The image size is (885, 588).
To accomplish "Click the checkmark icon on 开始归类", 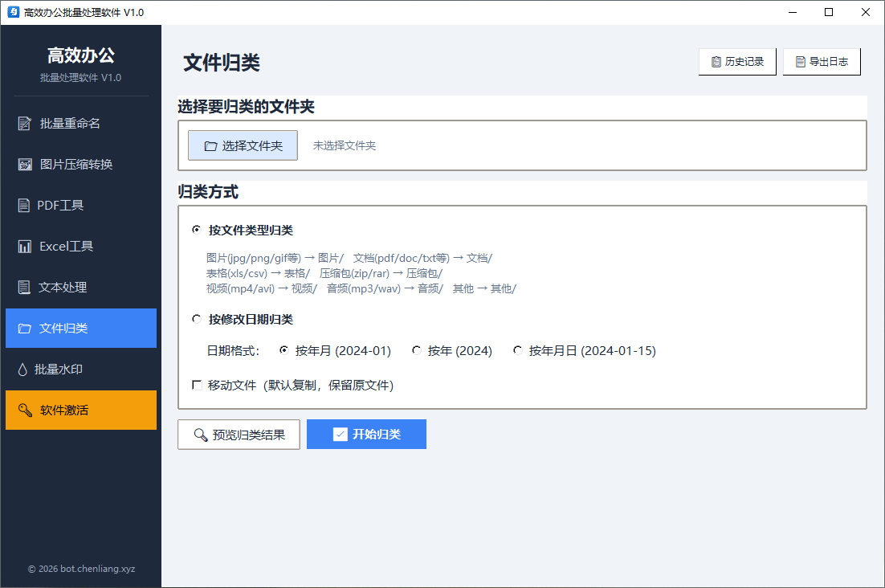I will point(341,434).
